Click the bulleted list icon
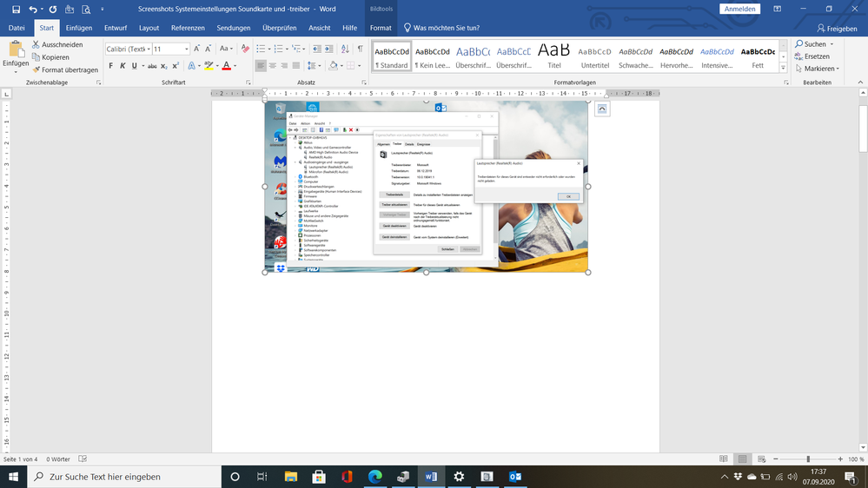The width and height of the screenshot is (868, 488). [x=262, y=49]
